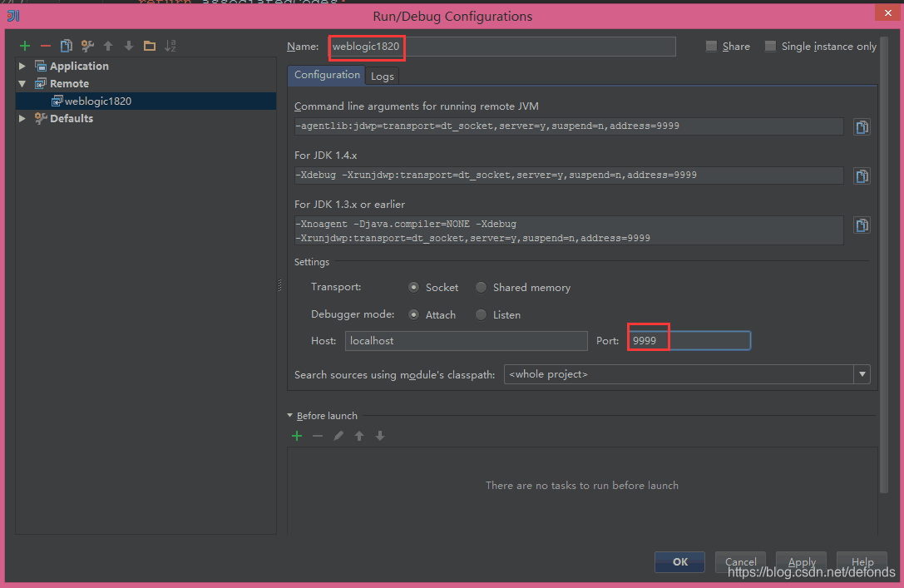Screen dimensions: 904x588
Task: Sort configurations alphabetically icon
Action: [170, 46]
